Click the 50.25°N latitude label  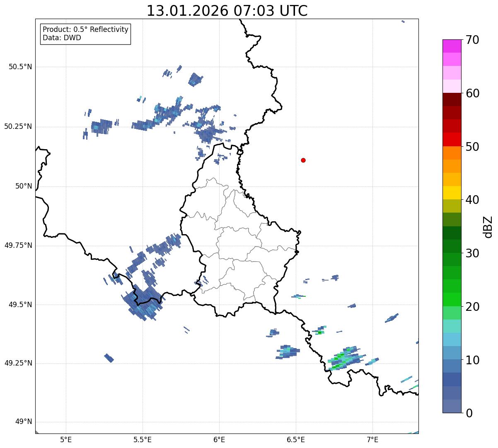[18, 126]
